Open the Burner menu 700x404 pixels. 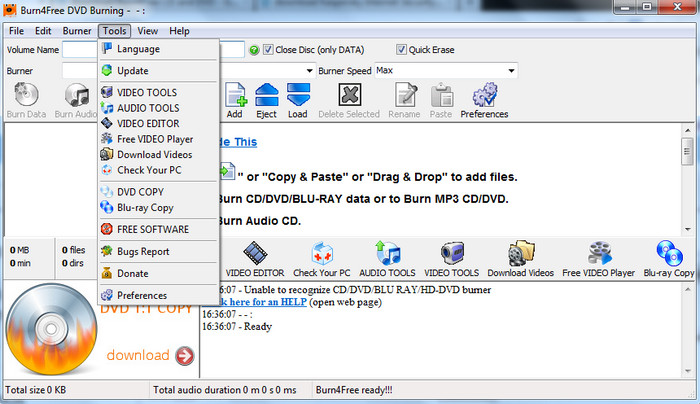(x=77, y=31)
